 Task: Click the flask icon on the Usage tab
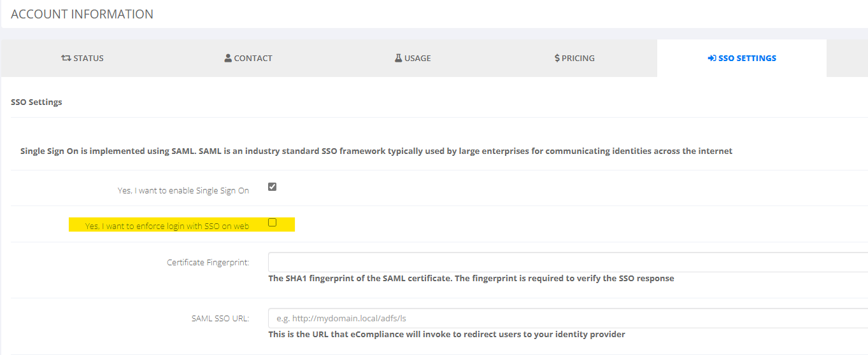tap(398, 58)
